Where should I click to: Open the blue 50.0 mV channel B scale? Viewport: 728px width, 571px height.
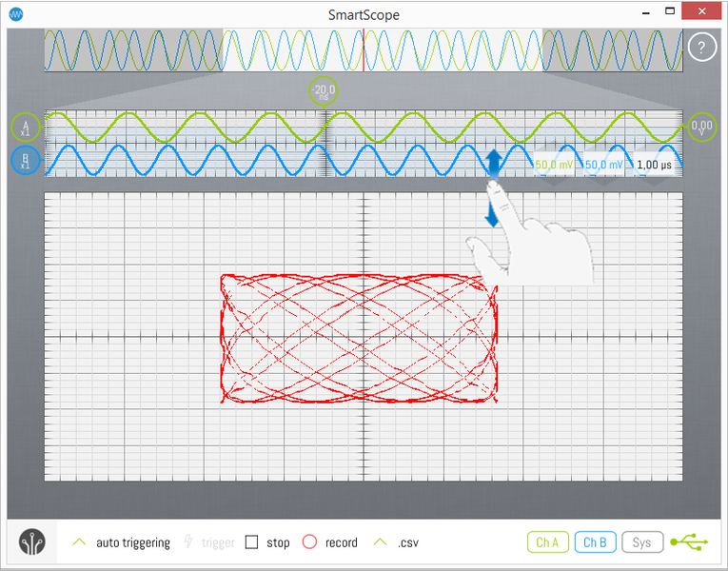pyautogui.click(x=603, y=165)
